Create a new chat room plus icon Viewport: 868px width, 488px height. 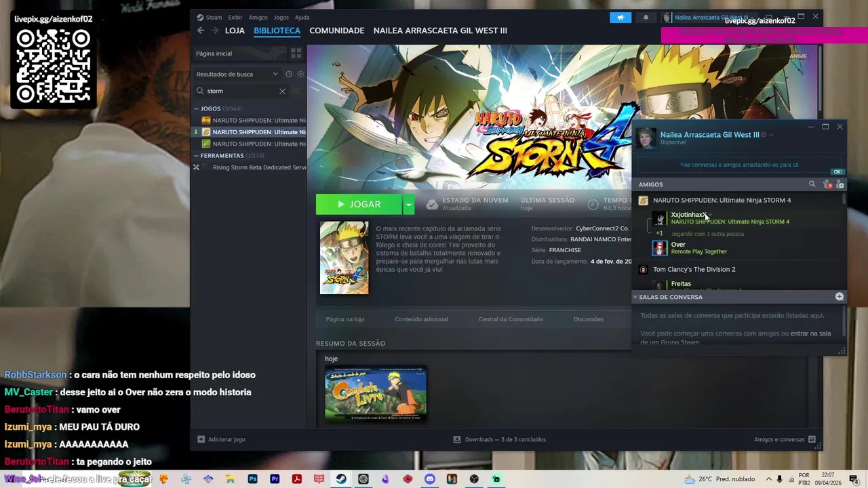840,297
